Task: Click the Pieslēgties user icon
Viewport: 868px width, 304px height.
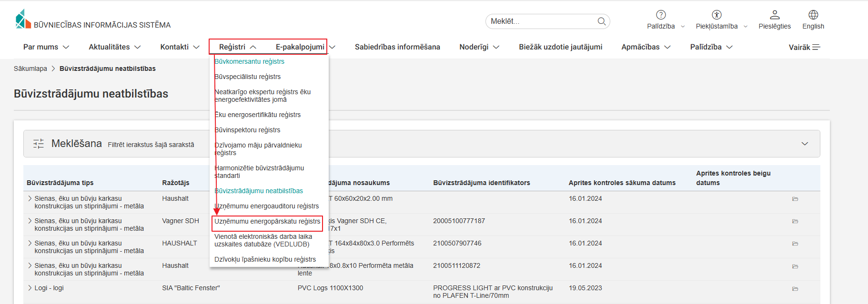Action: point(775,15)
